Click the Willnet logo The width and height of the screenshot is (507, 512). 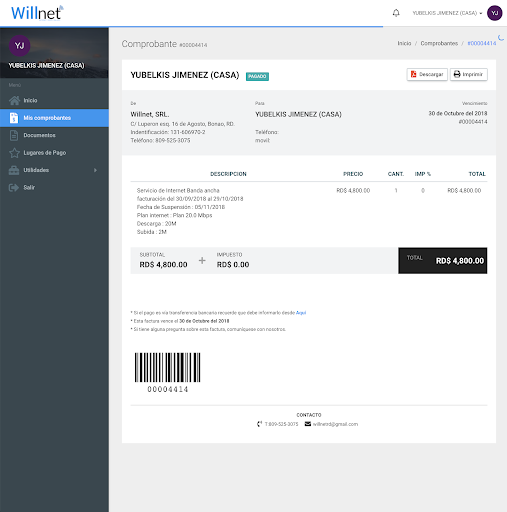coord(37,13)
